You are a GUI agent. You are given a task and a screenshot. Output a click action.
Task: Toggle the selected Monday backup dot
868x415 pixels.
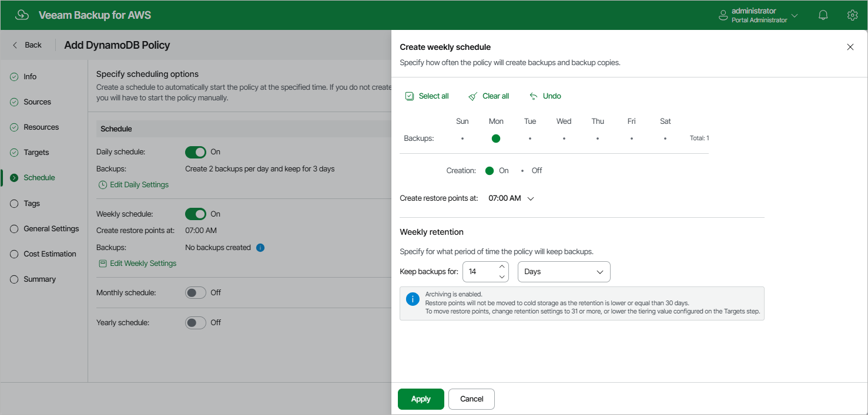[x=496, y=139]
